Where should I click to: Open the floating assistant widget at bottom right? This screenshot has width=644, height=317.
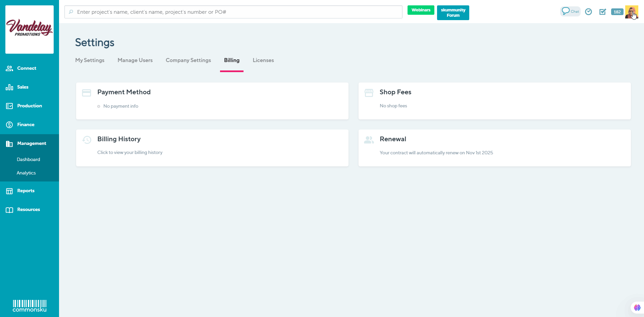click(637, 308)
